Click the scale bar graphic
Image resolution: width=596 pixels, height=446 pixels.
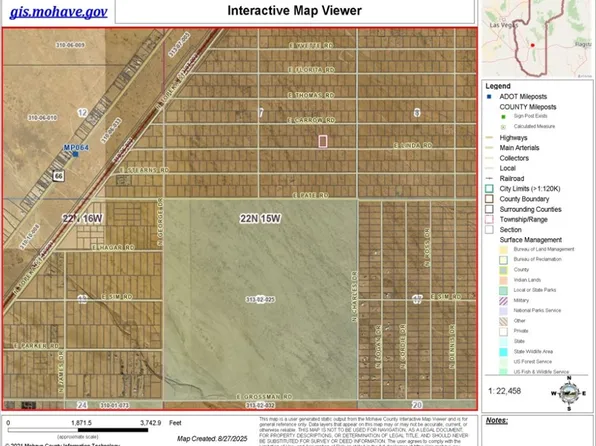(x=78, y=430)
